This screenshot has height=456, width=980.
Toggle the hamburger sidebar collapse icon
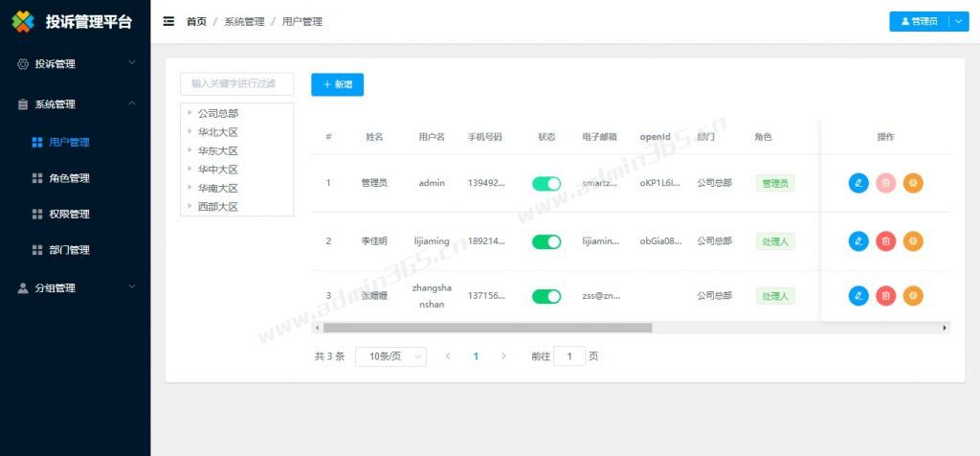coord(168,21)
